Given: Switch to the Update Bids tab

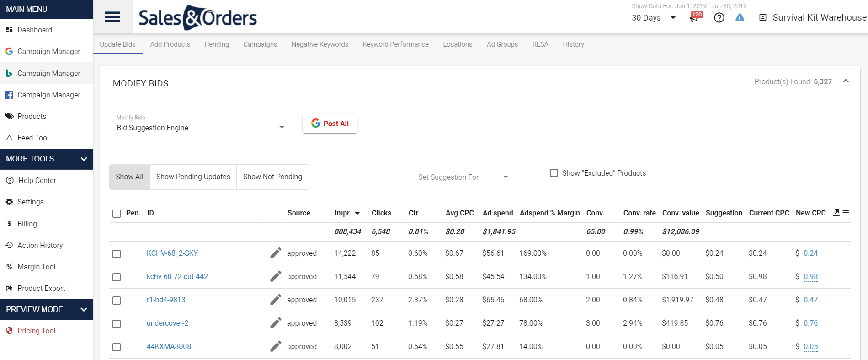Looking at the screenshot, I should point(117,44).
